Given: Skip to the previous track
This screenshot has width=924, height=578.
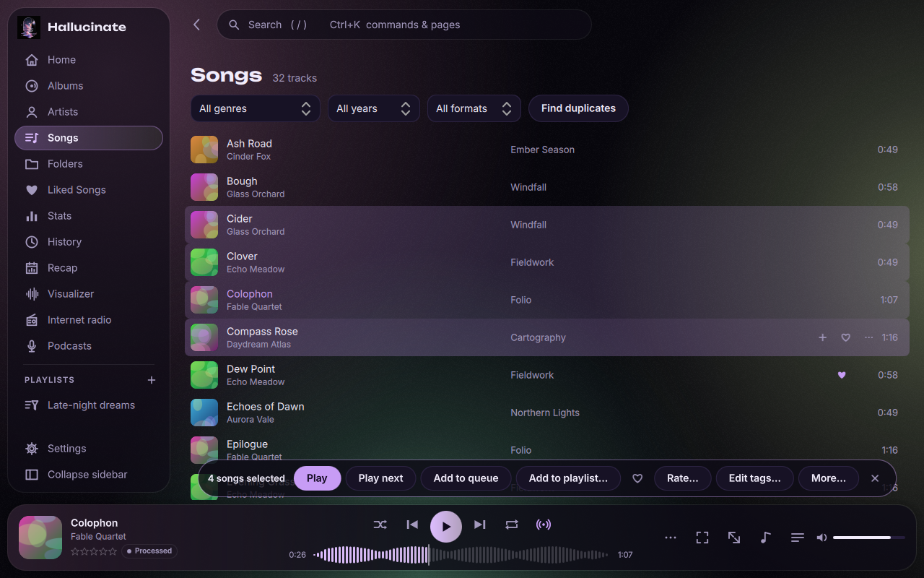Looking at the screenshot, I should coord(412,525).
